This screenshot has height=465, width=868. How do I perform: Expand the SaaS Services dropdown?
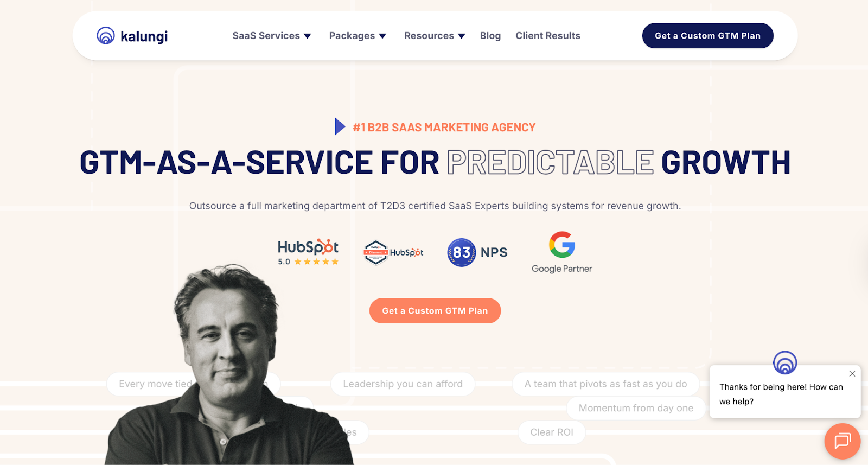272,36
